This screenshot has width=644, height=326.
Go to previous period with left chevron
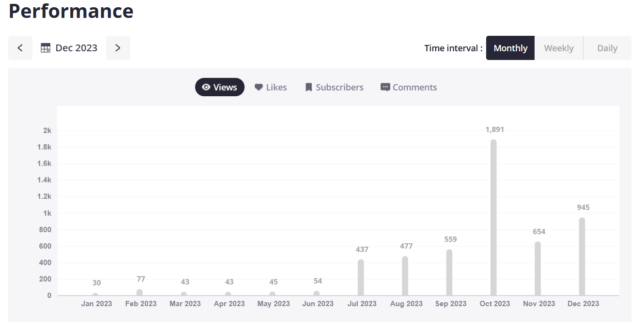[x=20, y=48]
